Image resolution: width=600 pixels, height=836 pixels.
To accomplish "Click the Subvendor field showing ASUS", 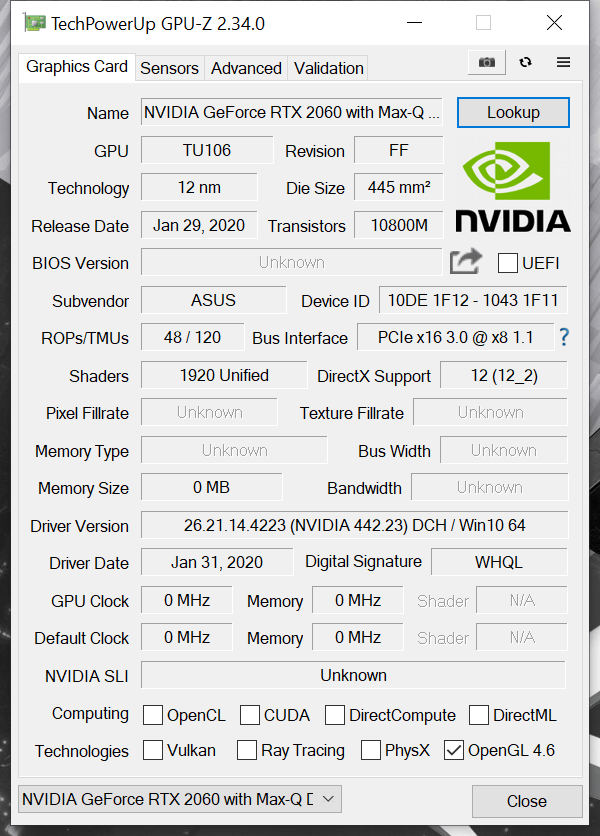I will pos(213,300).
